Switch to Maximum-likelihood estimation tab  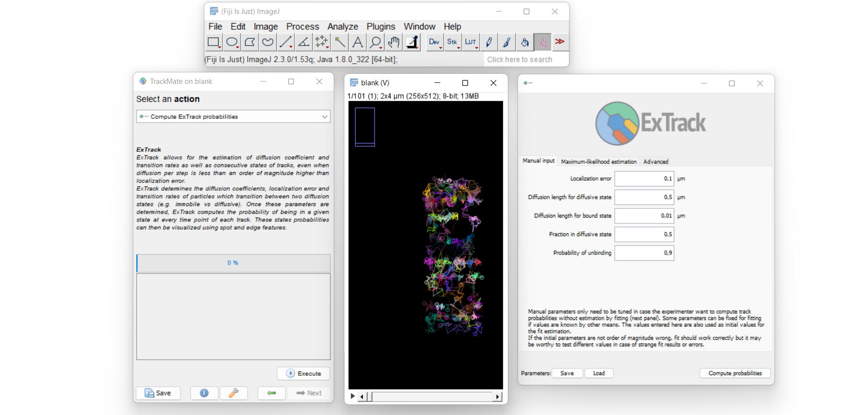click(x=598, y=161)
